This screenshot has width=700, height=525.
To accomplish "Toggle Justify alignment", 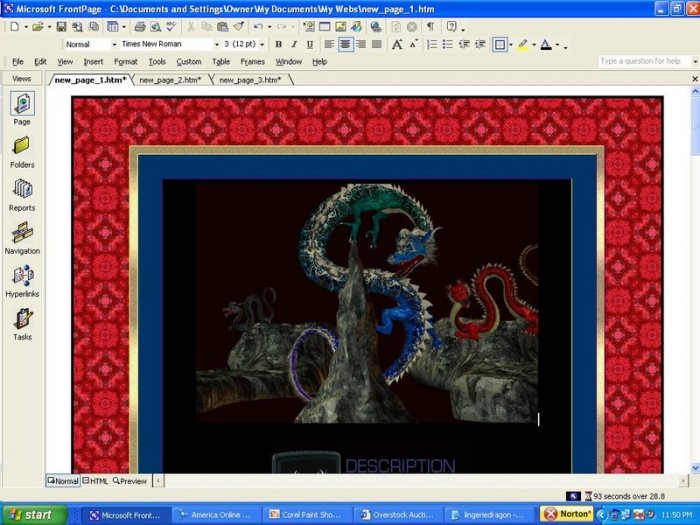I will [x=377, y=44].
